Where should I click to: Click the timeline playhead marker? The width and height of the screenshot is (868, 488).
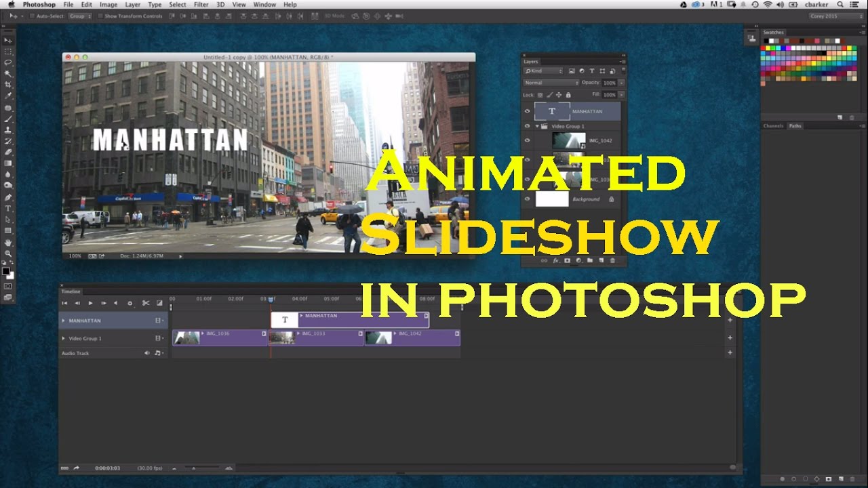tap(271, 299)
